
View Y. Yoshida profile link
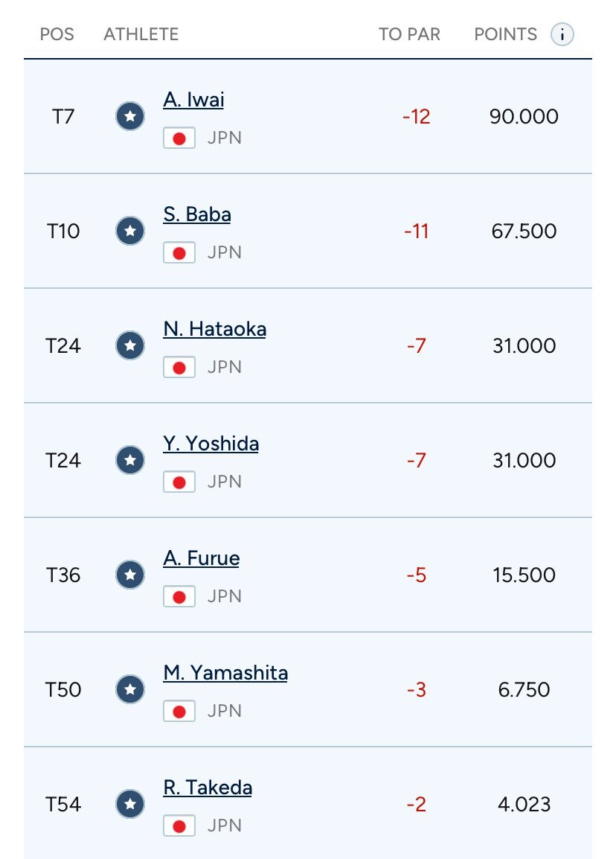point(211,444)
